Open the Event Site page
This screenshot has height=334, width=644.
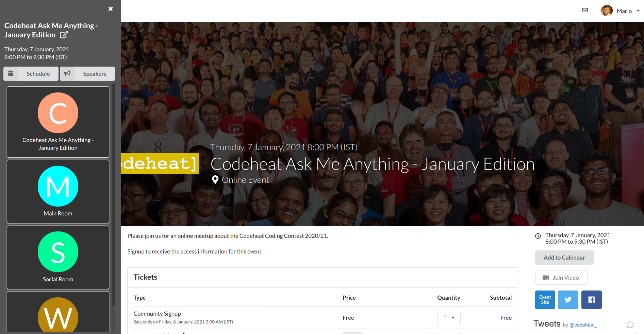[545, 300]
